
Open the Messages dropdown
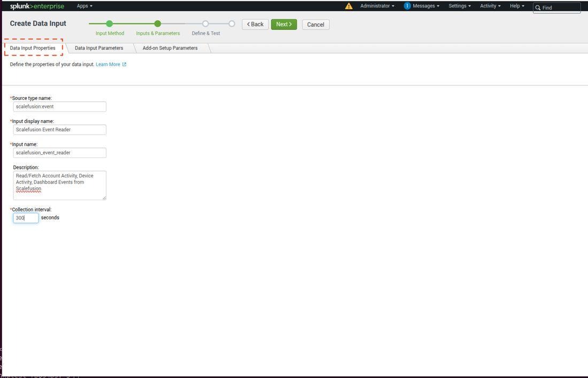pyautogui.click(x=425, y=6)
